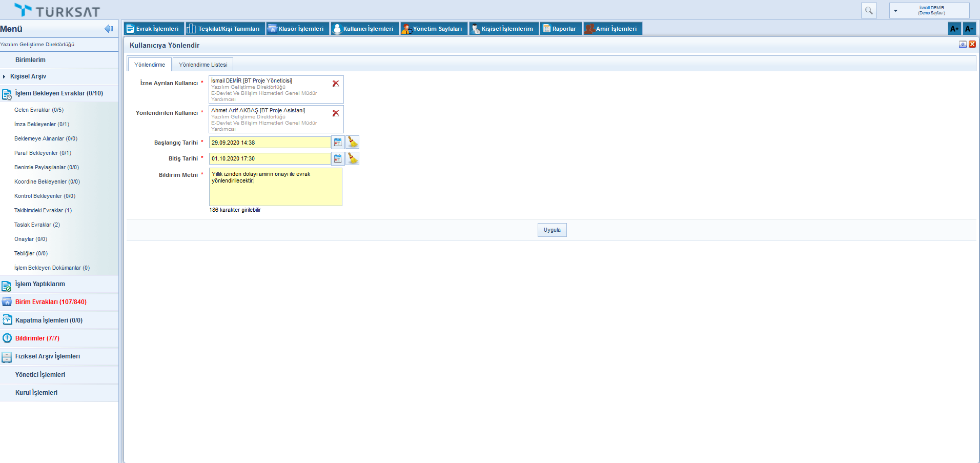
Task: Remove Ahmet Arif AKBAŞ from Yönlendirilen Kullanıcı
Action: click(336, 113)
